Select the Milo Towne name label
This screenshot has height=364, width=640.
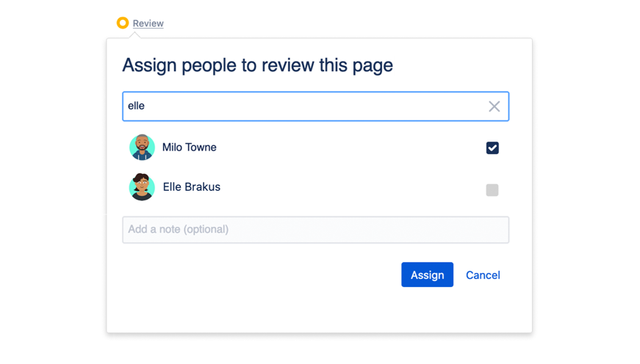pyautogui.click(x=190, y=148)
